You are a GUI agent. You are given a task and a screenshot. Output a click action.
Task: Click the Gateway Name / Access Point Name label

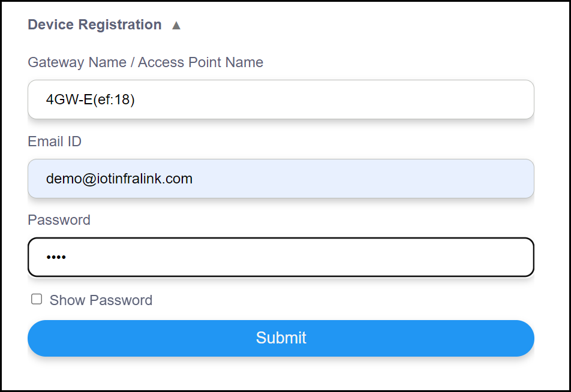click(x=145, y=62)
